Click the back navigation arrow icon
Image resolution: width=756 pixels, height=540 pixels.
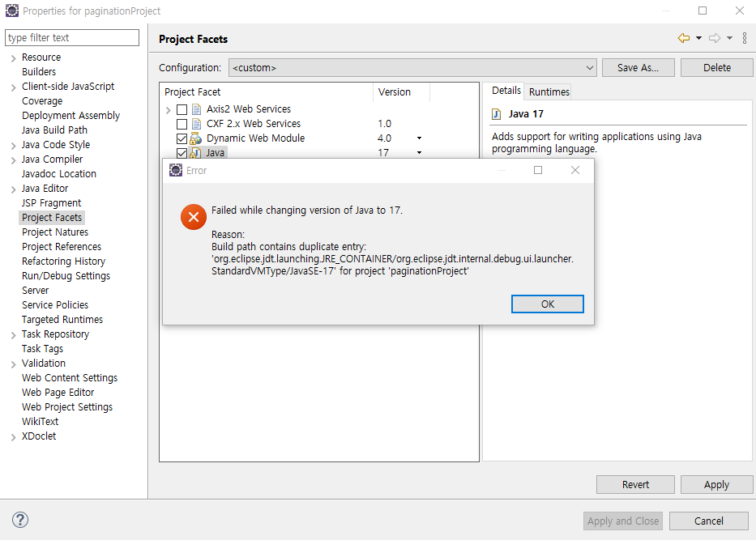[683, 38]
